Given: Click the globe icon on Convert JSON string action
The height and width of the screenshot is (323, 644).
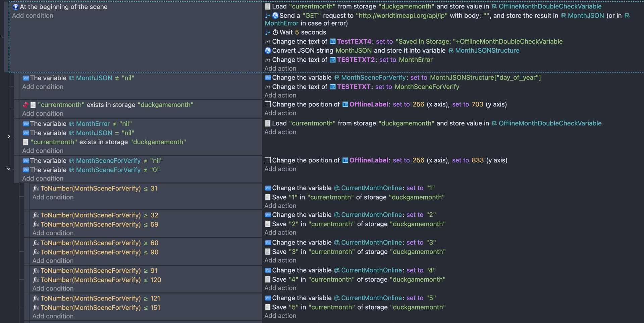Looking at the screenshot, I should coord(268,50).
